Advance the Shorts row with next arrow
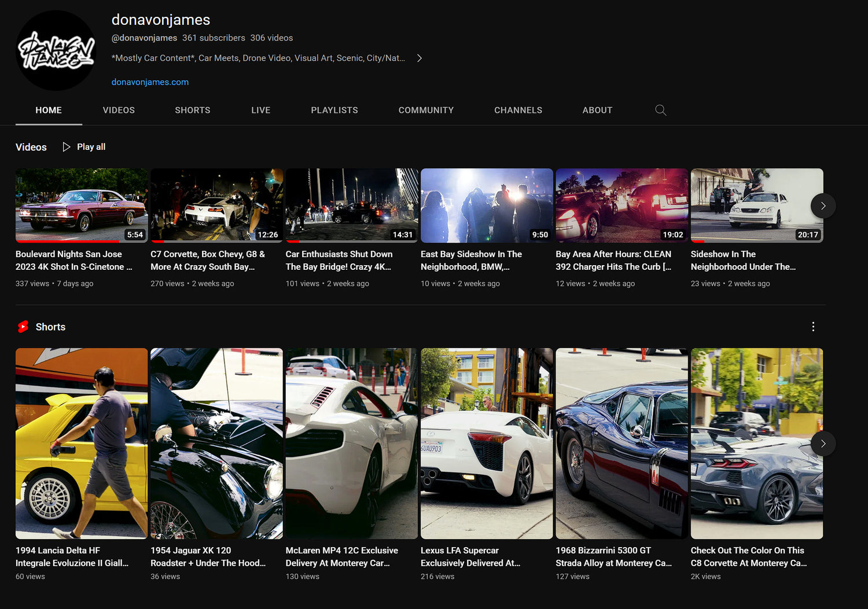 (x=823, y=443)
